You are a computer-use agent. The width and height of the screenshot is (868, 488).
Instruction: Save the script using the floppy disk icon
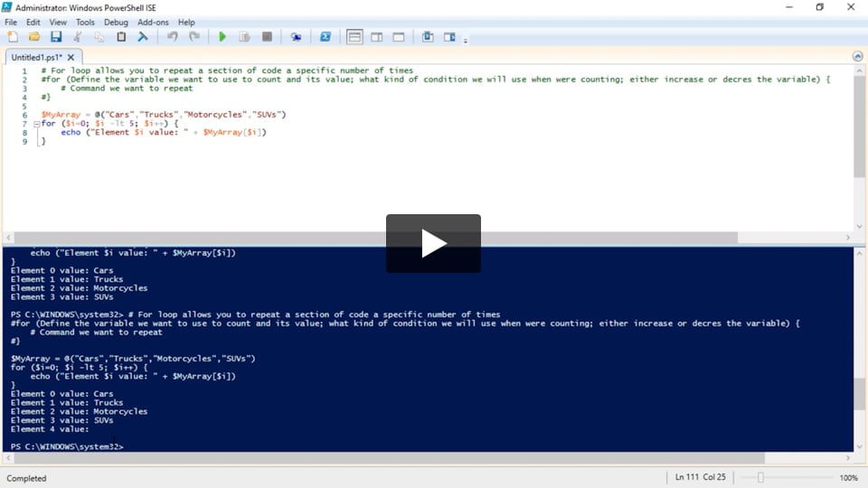tap(56, 37)
